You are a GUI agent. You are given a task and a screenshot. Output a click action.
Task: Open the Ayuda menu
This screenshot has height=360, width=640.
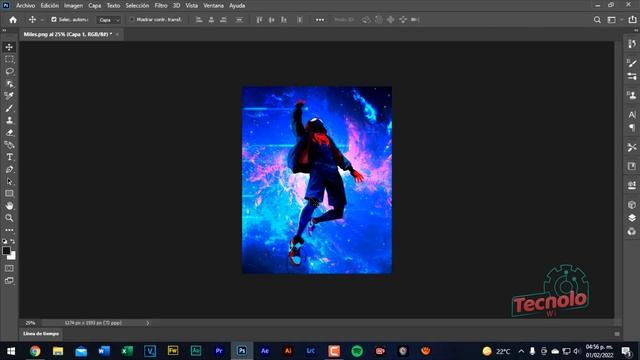click(x=237, y=6)
